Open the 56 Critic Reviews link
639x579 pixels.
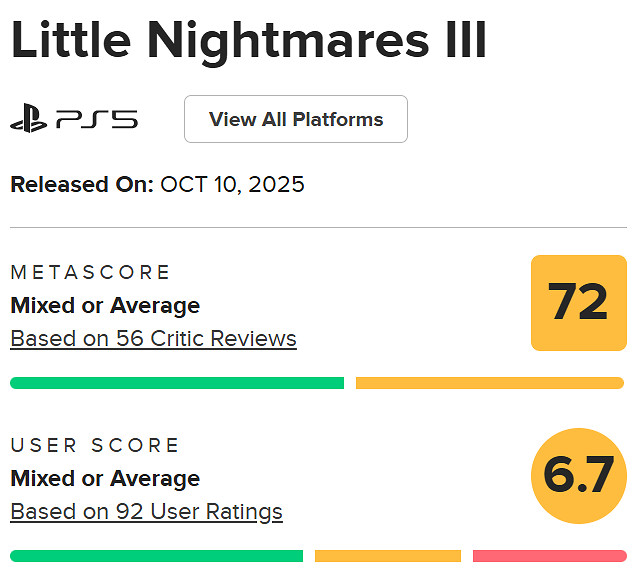153,339
